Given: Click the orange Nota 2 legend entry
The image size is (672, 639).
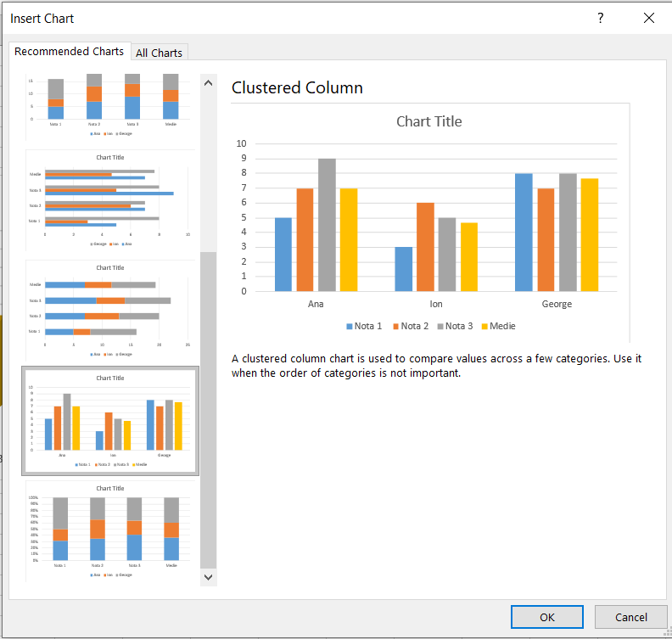Looking at the screenshot, I should point(411,326).
